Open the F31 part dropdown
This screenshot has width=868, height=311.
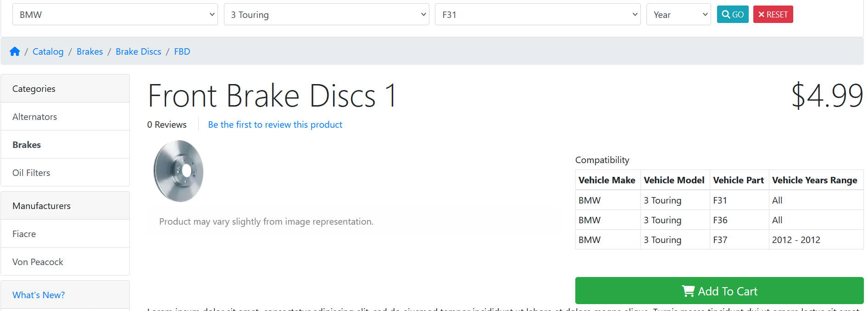pyautogui.click(x=538, y=15)
